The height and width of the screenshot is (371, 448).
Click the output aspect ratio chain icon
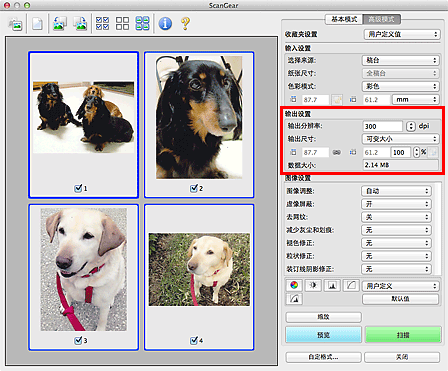(x=337, y=152)
